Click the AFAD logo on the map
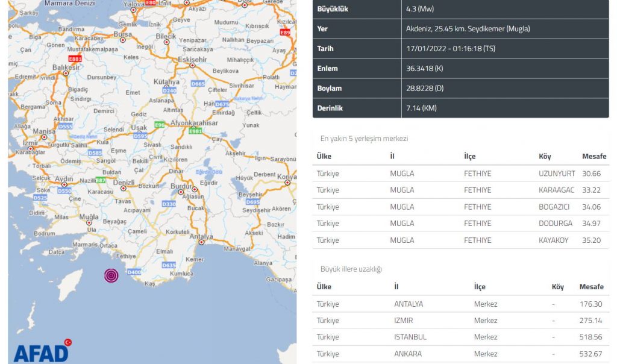 (x=41, y=351)
